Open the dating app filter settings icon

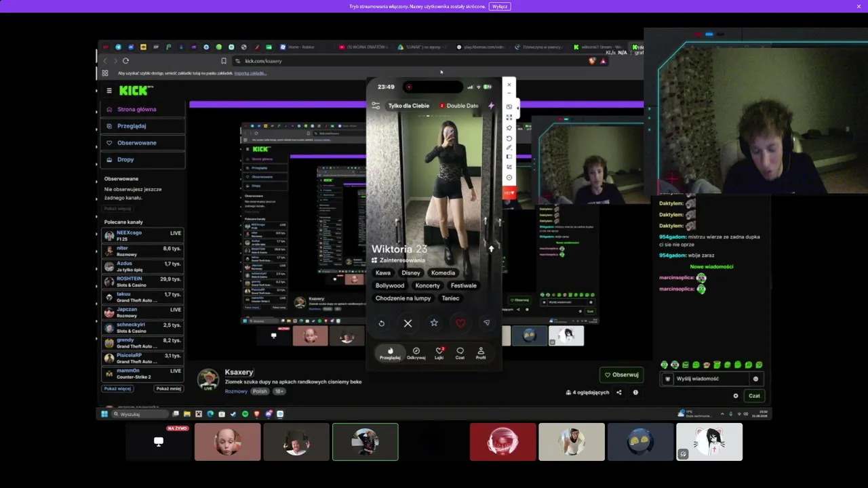(x=376, y=106)
